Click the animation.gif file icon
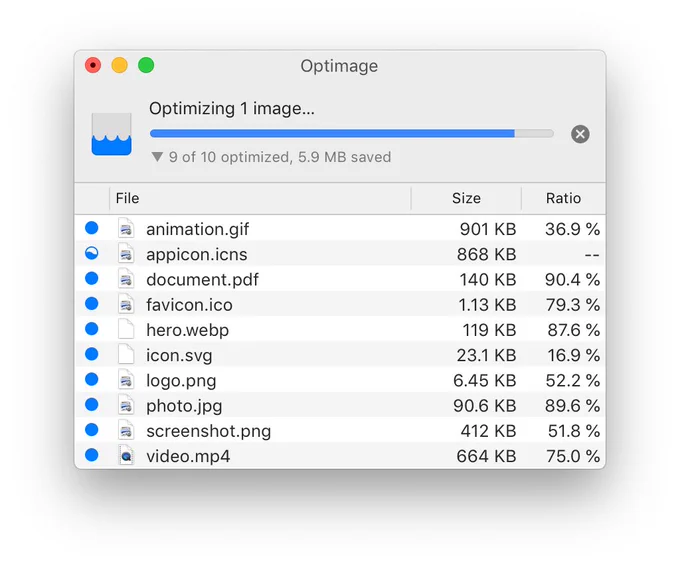 click(126, 229)
